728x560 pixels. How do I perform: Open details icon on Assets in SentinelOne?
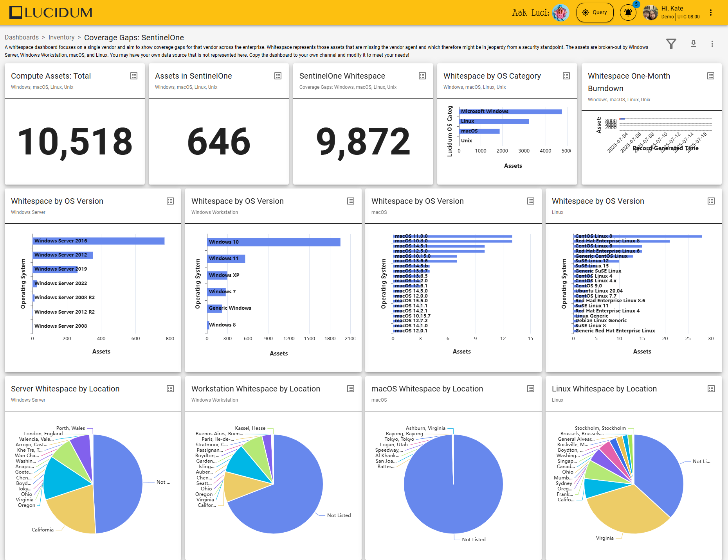point(278,76)
